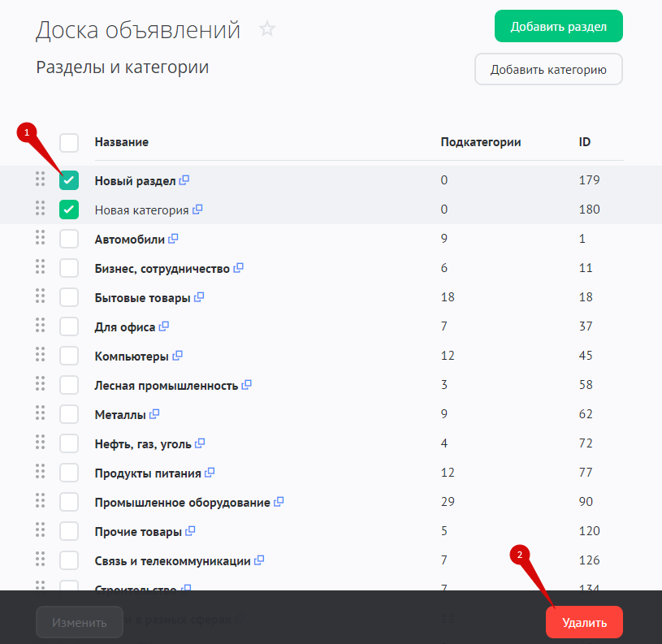Uncheck the Новая категория checkbox

click(x=69, y=210)
